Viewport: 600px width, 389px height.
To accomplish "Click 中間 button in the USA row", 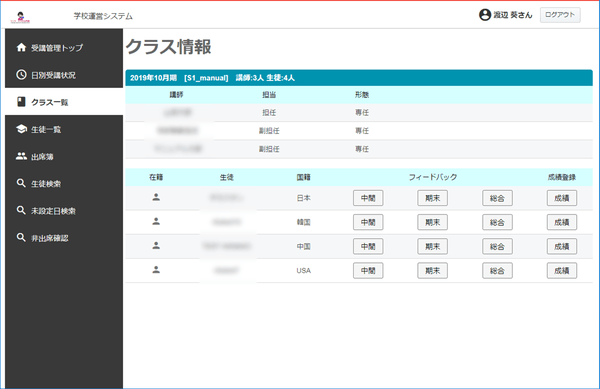I will [x=368, y=270].
